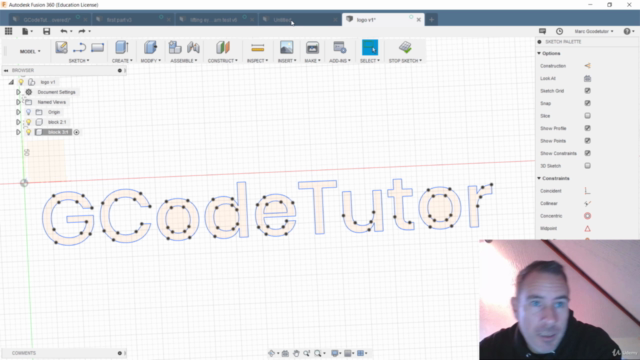Toggle the Show Constraints checkbox
Image resolution: width=640 pixels, height=360 pixels.
[x=587, y=153]
